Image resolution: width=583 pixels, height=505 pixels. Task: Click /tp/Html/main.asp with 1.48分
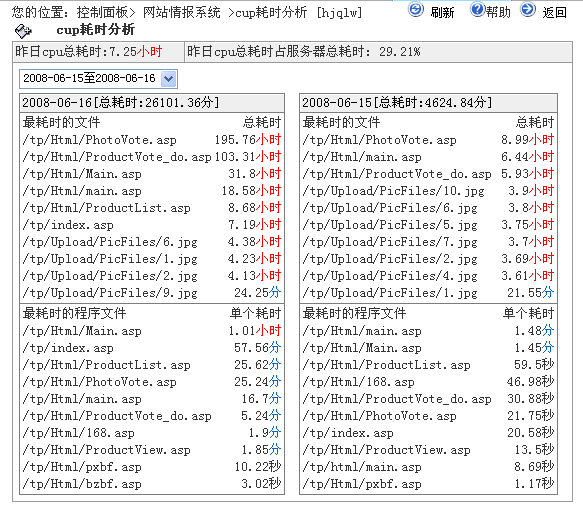point(428,331)
